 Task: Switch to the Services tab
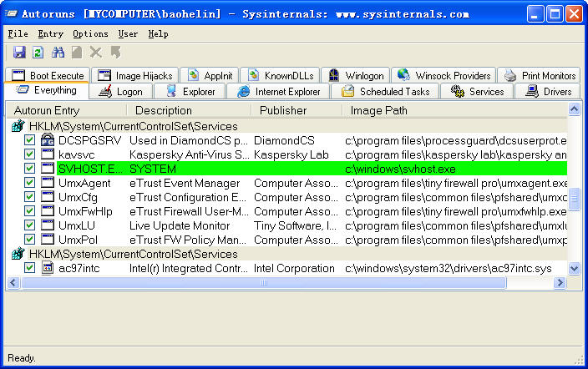tap(477, 92)
